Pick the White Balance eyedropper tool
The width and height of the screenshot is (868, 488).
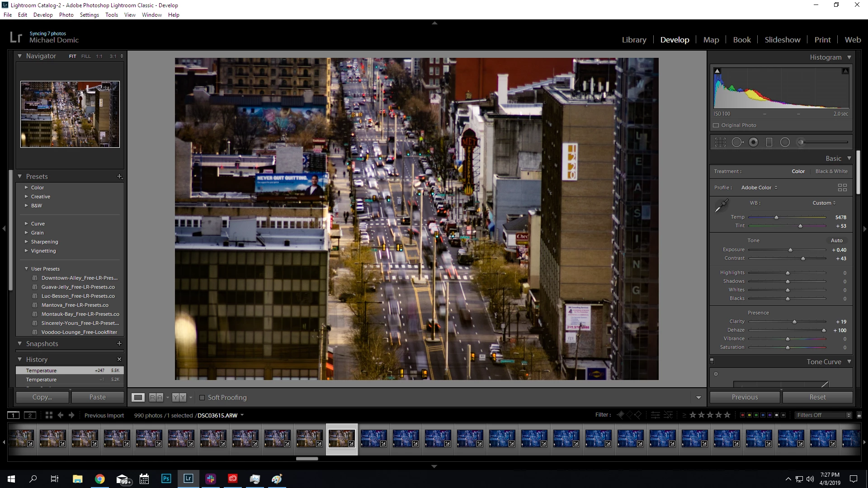tap(722, 206)
